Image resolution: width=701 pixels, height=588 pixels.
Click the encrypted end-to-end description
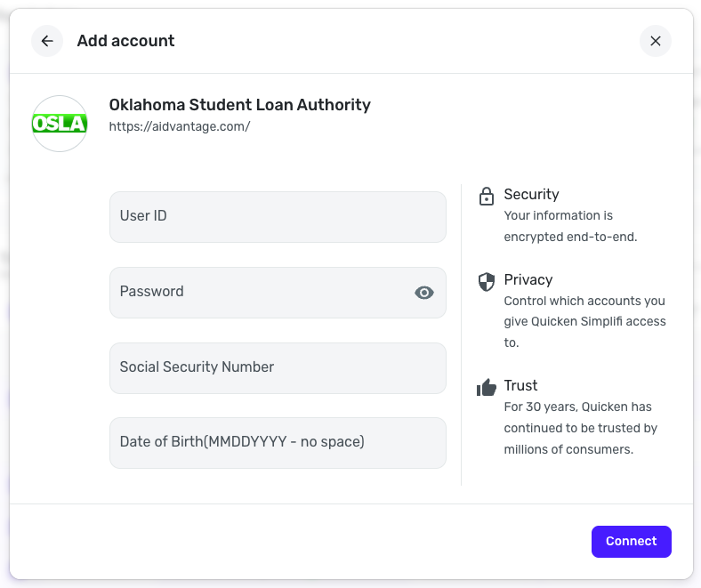click(570, 226)
